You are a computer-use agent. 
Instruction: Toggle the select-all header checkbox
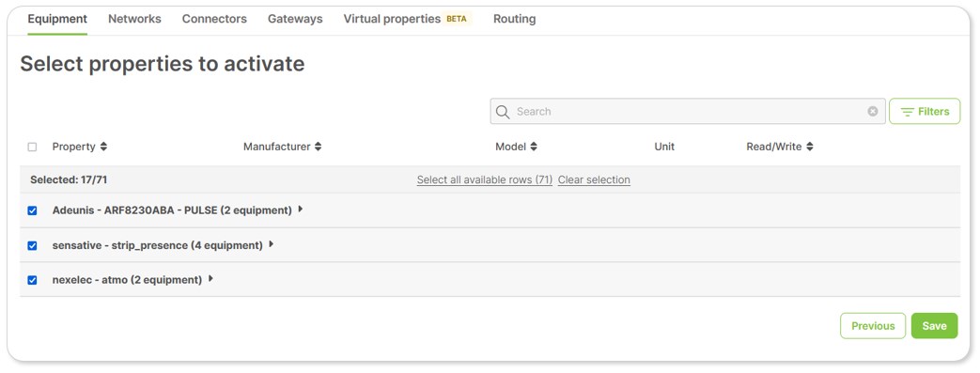point(33,148)
